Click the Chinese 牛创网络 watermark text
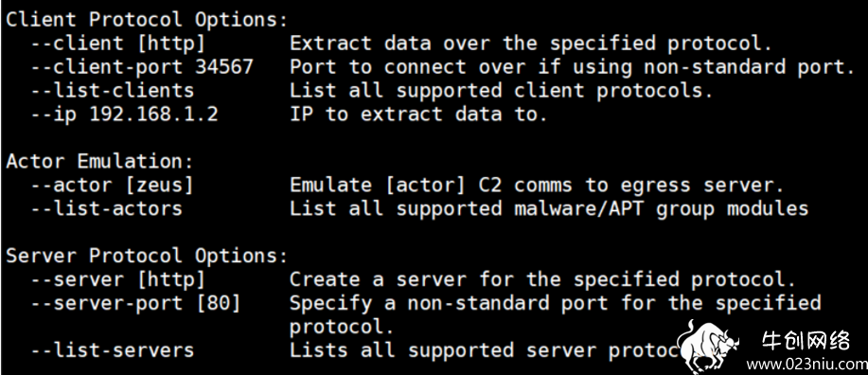 [806, 341]
